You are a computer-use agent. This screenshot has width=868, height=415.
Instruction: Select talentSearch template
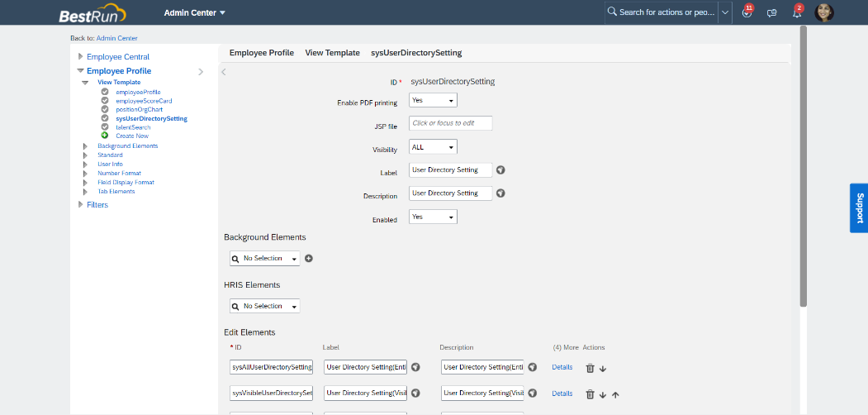pos(134,127)
